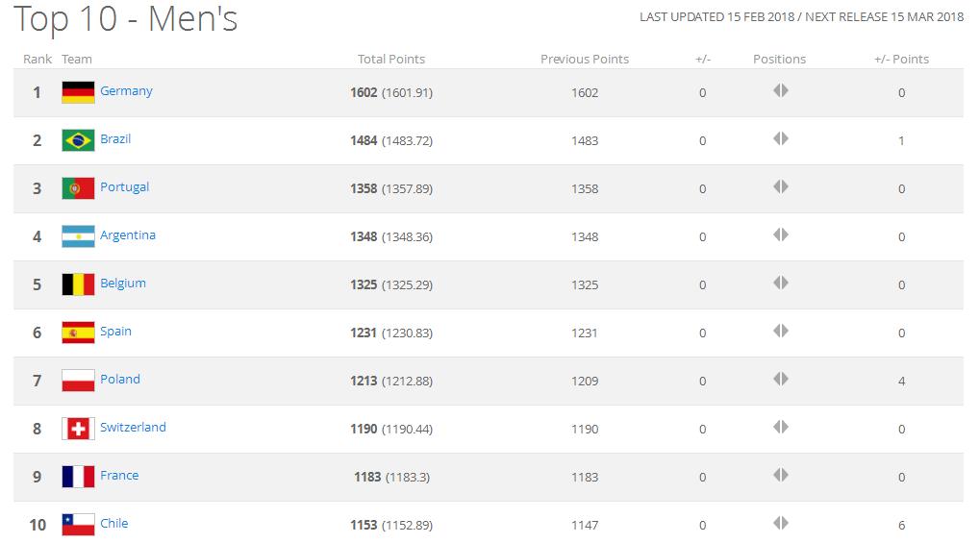Click position arrows in France row
Viewport: 980px width, 543px height.
pos(780,475)
